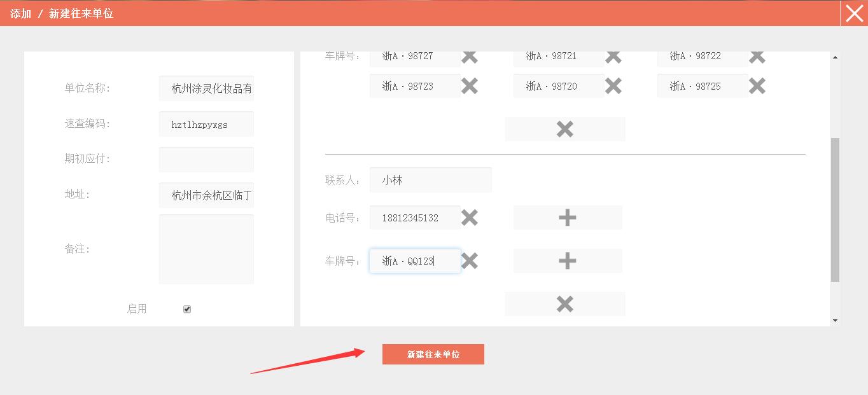The height and width of the screenshot is (395, 868).
Task: Remove the 小林 contact block via bottom X
Action: tap(565, 304)
